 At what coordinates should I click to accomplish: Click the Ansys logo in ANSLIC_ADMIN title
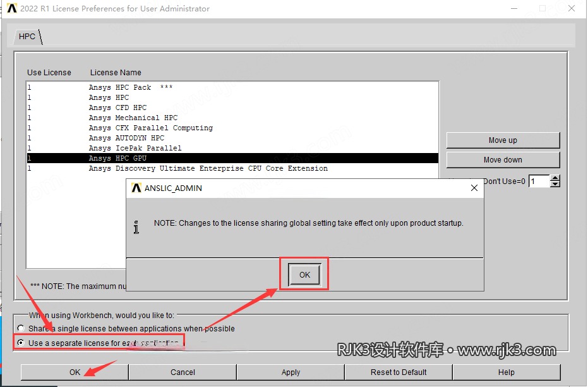point(136,188)
